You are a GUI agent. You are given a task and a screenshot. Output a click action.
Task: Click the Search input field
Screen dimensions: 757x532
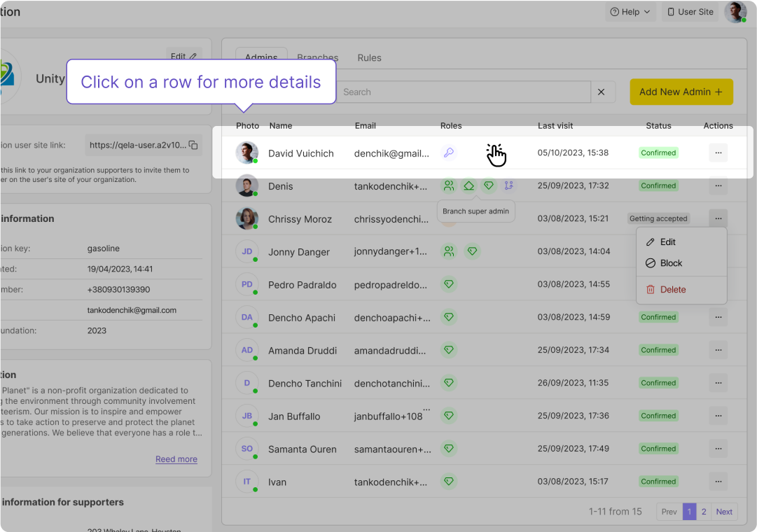pos(462,92)
